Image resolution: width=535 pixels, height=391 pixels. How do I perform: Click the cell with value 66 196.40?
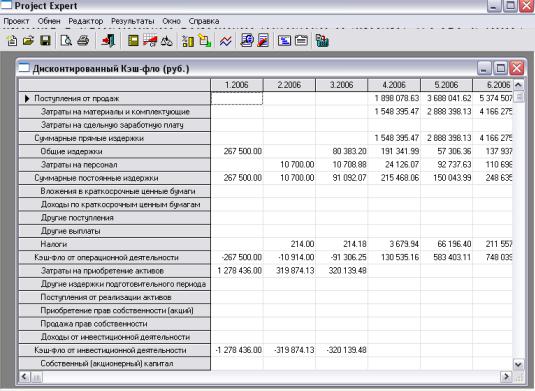tap(446, 244)
